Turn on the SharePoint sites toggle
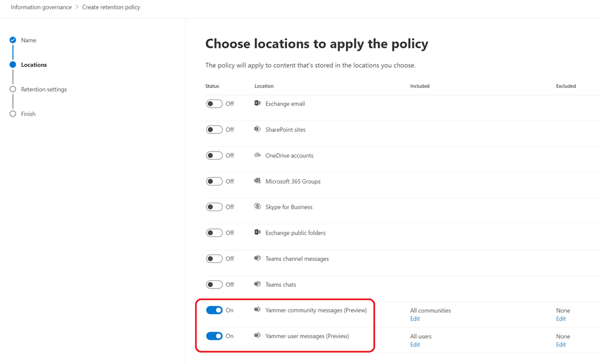Screen dimensions: 600x364 (x=214, y=130)
